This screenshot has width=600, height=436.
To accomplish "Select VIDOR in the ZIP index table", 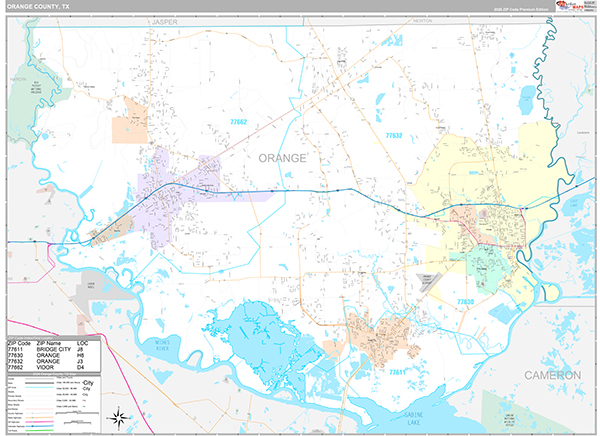I will pyautogui.click(x=45, y=367).
